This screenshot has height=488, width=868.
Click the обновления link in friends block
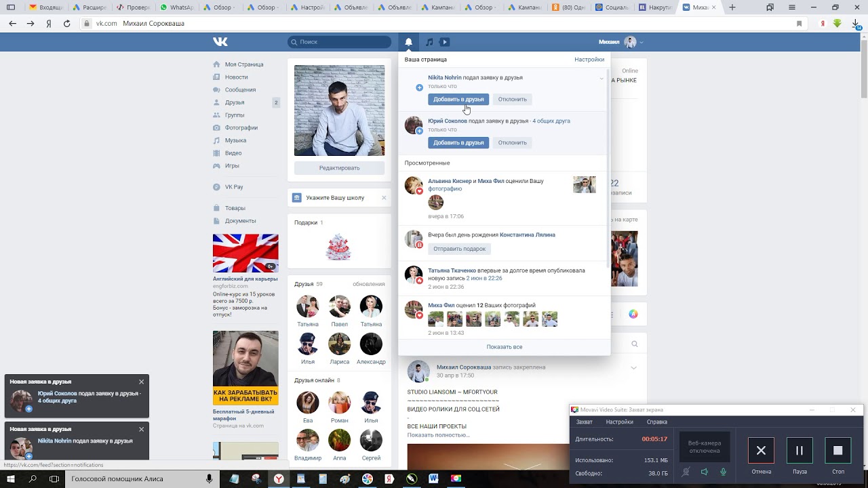[x=369, y=284]
